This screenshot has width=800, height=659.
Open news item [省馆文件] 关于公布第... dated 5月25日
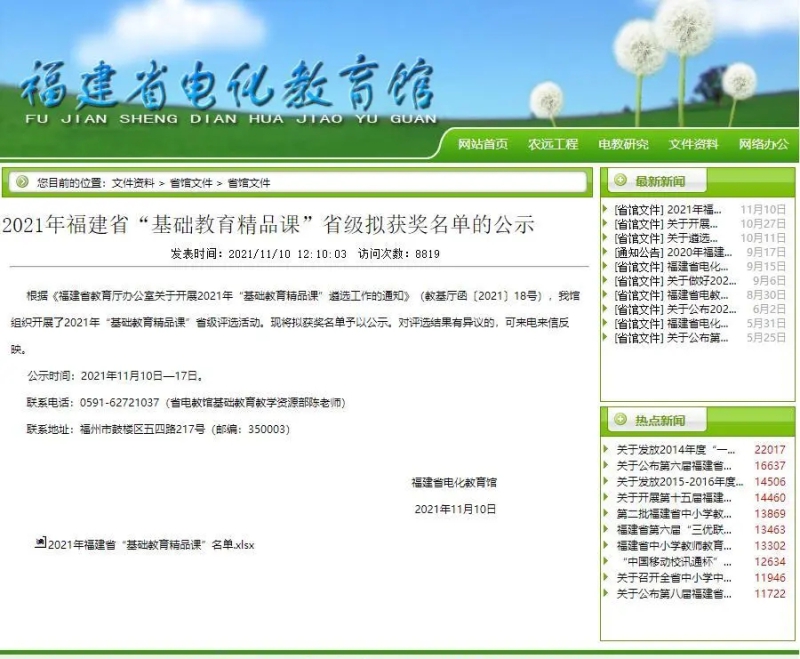click(x=671, y=338)
